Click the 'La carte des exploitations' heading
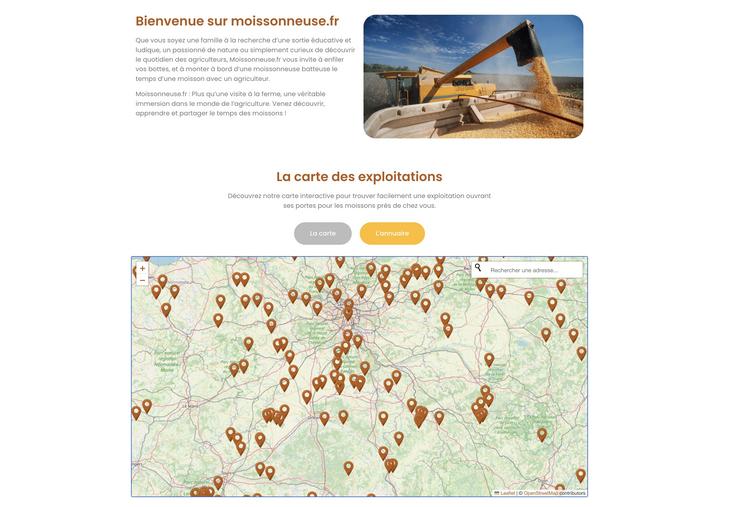Screen dimensions: 738x507 pos(359,177)
